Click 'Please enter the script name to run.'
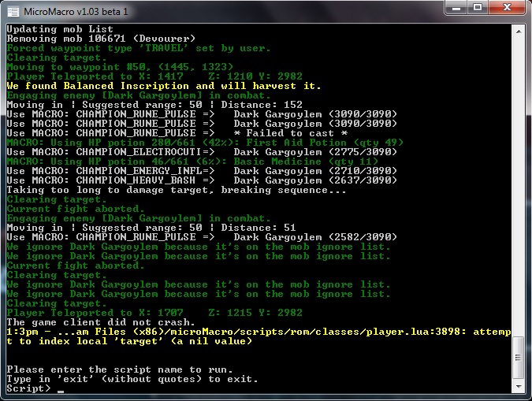The height and width of the screenshot is (401, 532). [x=120, y=369]
